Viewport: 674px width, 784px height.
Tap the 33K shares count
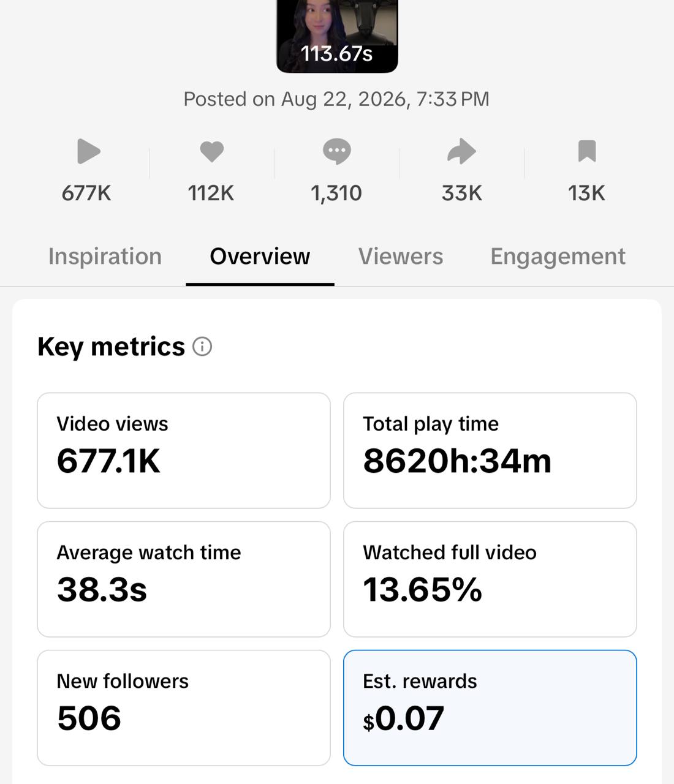462,194
